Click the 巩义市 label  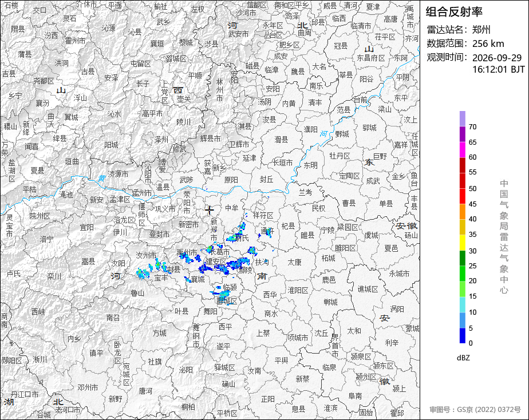(165, 209)
